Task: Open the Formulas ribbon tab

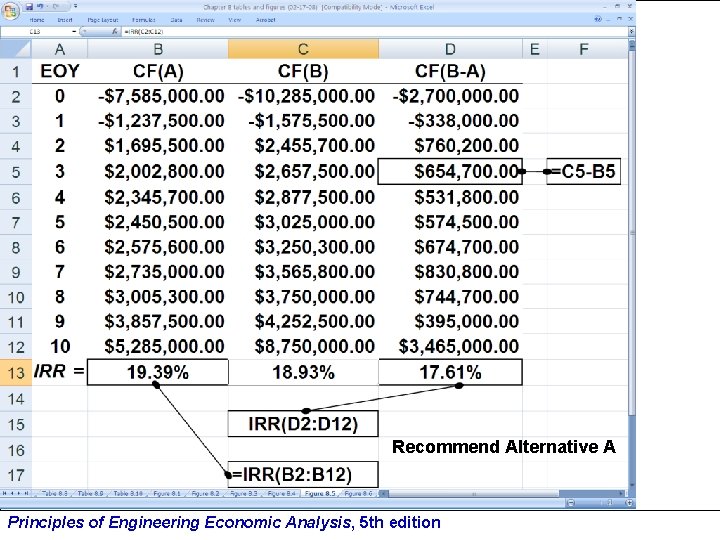Action: 144,20
